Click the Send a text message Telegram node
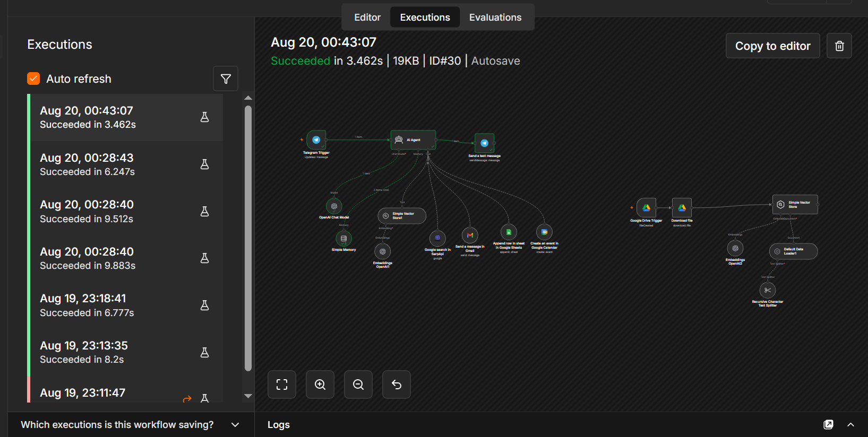Screen dimensions: 868x437 point(484,143)
